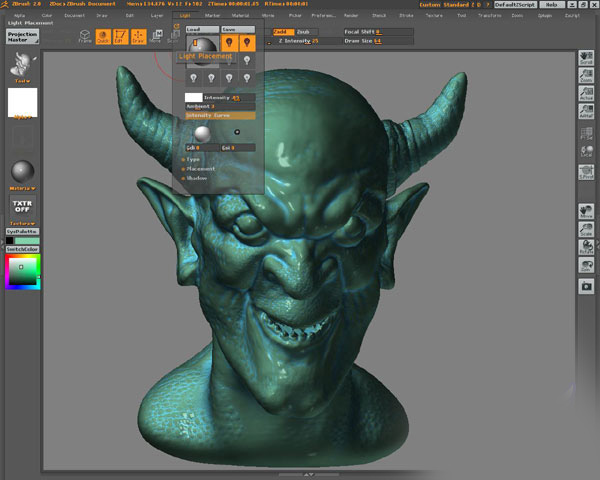Click the ZBrush logo icon
The width and height of the screenshot is (600, 480).
4,5
